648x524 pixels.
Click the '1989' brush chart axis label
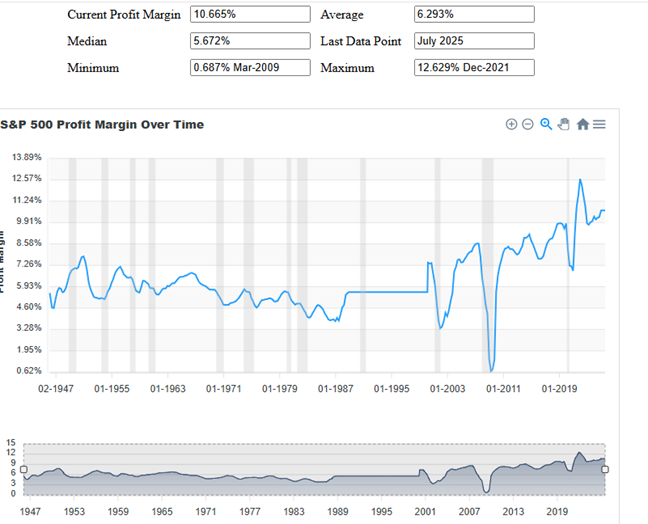(338, 512)
